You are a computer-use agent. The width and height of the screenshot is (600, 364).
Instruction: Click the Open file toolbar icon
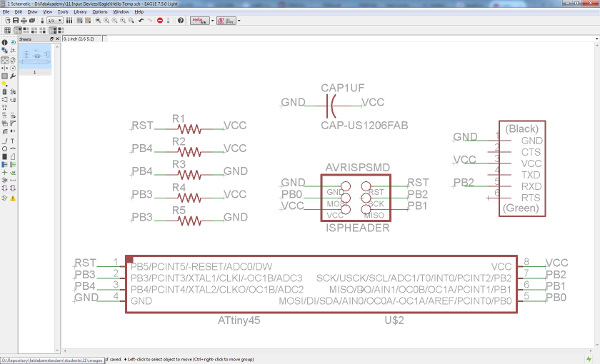point(7,20)
